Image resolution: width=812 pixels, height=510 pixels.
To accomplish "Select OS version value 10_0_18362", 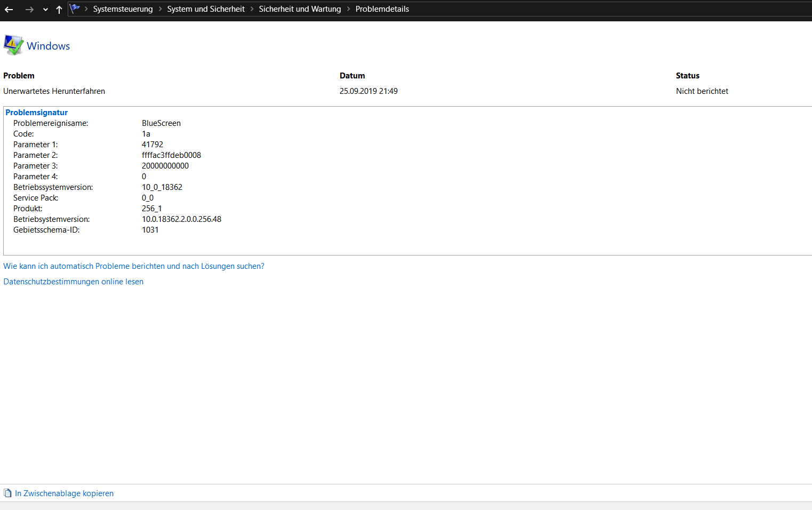I will (162, 187).
